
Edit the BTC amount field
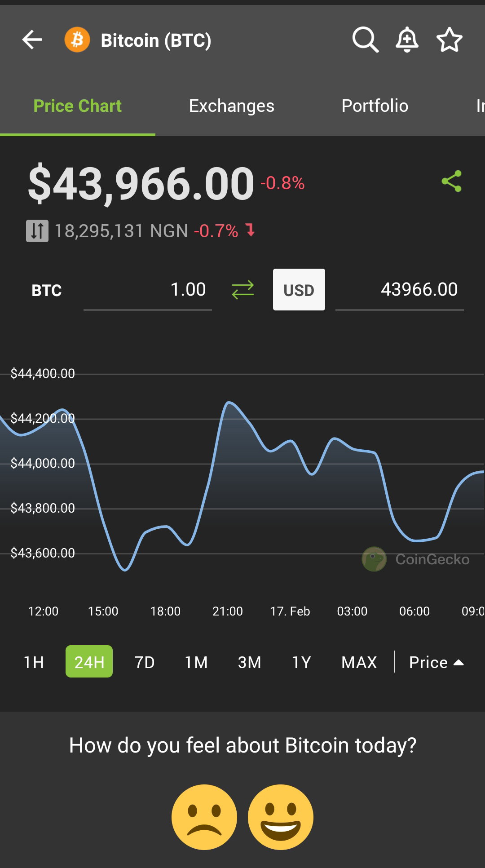[148, 290]
